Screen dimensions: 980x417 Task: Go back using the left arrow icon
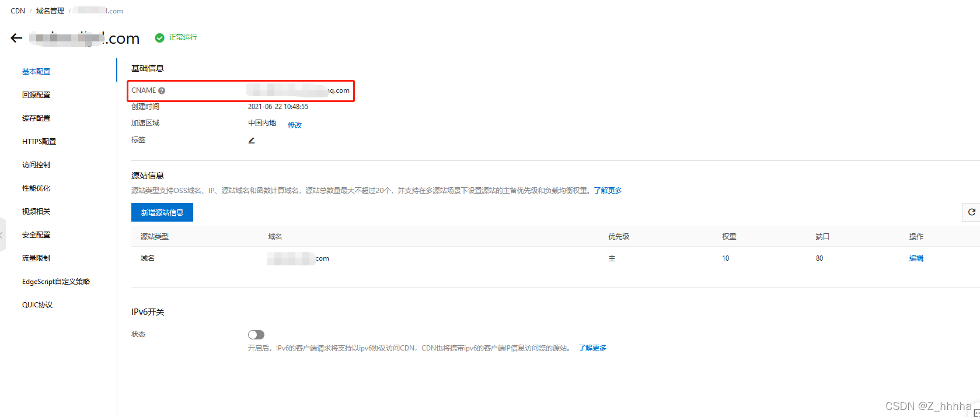coord(16,38)
